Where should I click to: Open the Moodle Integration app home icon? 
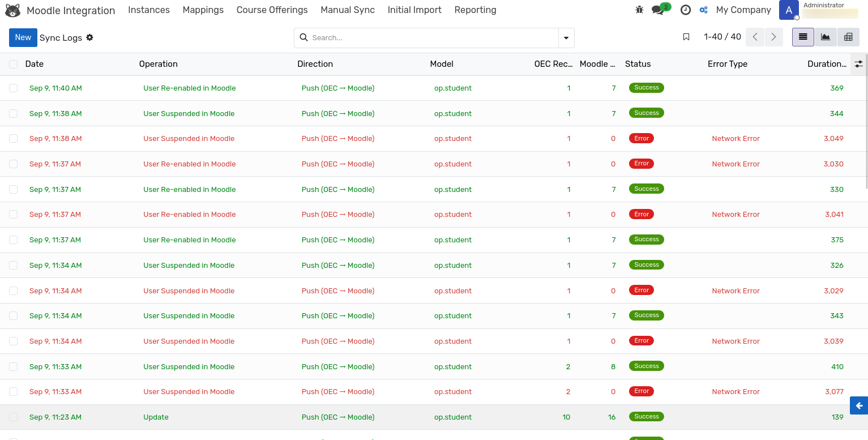(x=13, y=10)
